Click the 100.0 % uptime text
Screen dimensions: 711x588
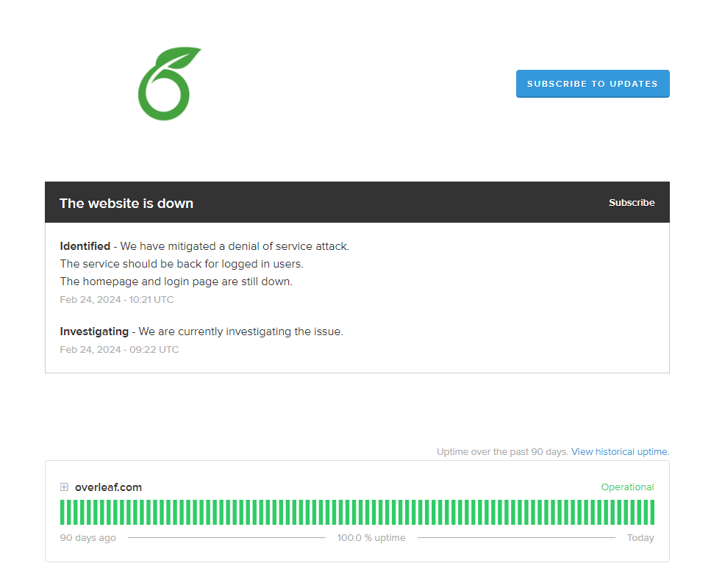(x=371, y=538)
